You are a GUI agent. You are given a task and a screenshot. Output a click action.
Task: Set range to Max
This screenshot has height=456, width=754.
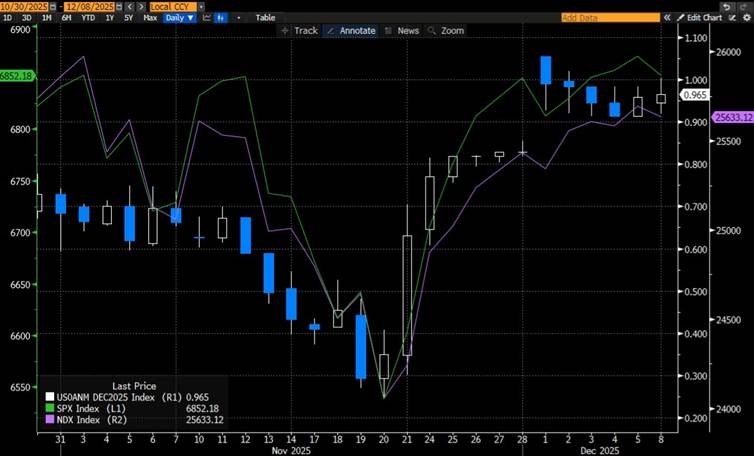[x=150, y=18]
